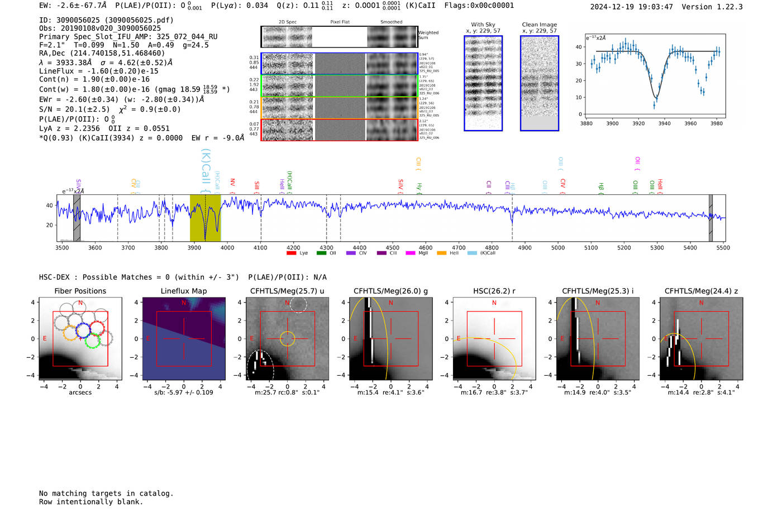Screen dimensions: 782x532
Task: Click the HSC-DEX Possible Matches line
Action: click(x=183, y=277)
